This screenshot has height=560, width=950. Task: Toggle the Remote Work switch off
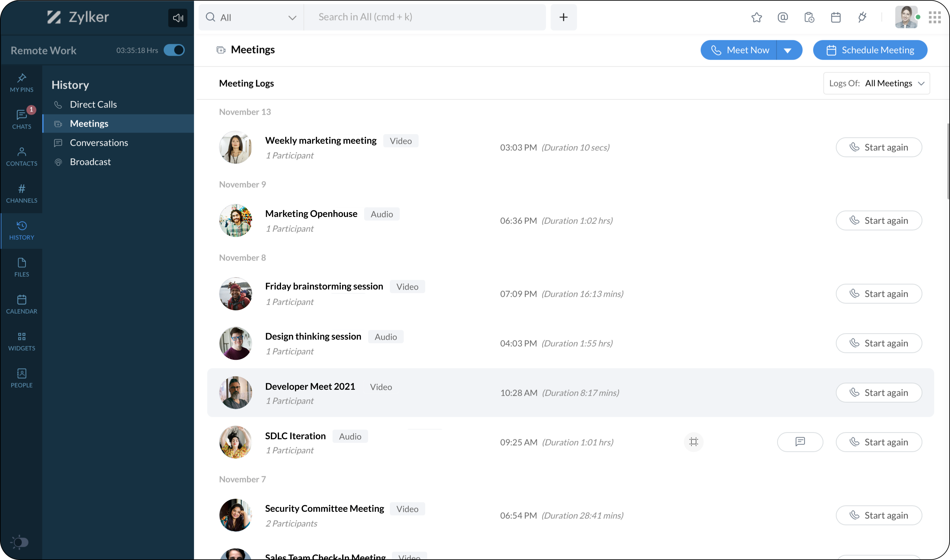point(174,50)
